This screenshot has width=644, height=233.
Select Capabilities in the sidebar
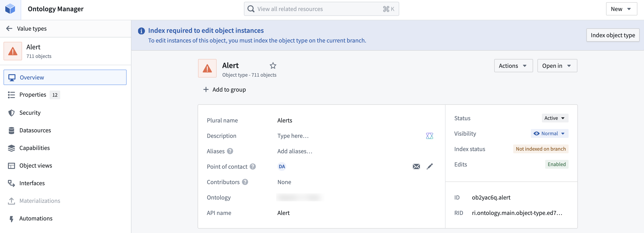click(x=34, y=148)
